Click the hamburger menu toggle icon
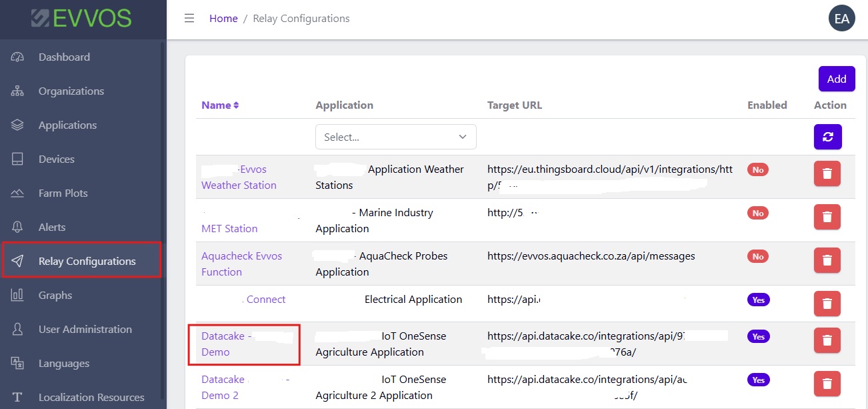This screenshot has width=868, height=409. coord(189,19)
